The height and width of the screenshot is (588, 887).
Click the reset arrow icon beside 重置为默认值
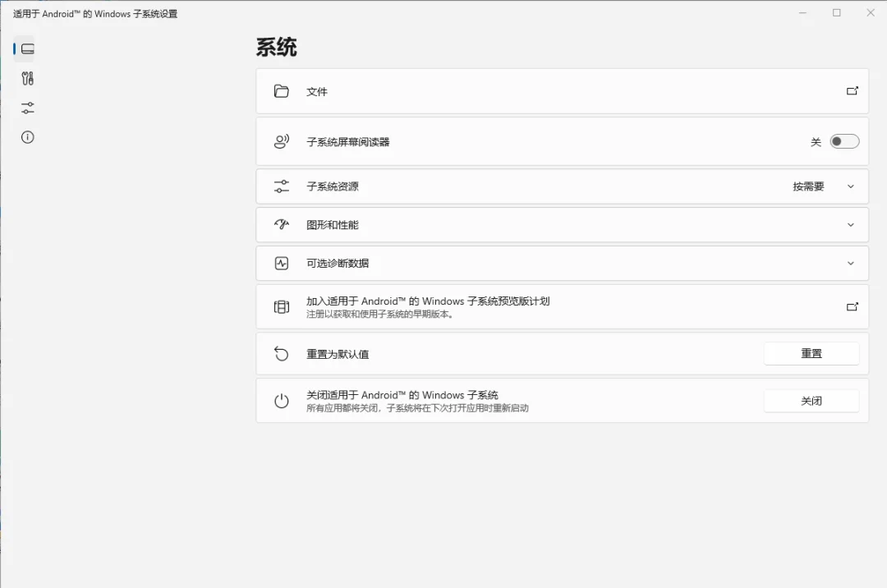pos(281,354)
